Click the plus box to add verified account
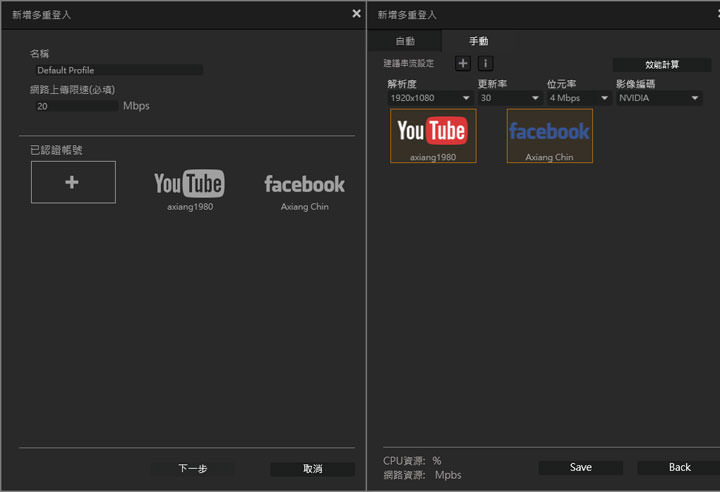 tap(73, 182)
